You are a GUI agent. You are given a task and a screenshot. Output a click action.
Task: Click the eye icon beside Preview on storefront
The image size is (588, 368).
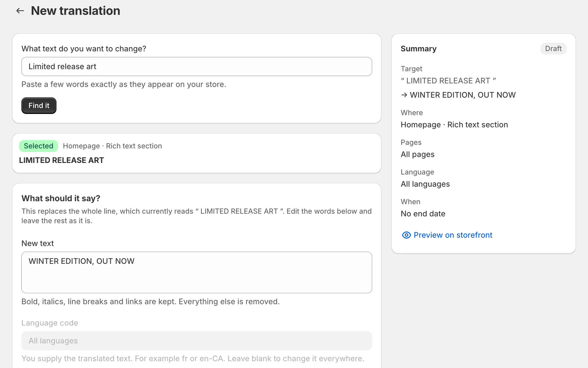tap(406, 235)
